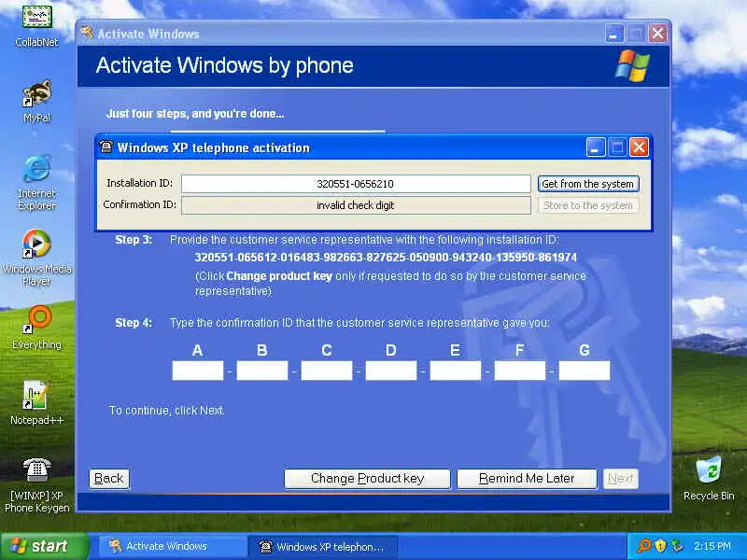
Task: Close the Activate Windows wizard
Action: 657,34
